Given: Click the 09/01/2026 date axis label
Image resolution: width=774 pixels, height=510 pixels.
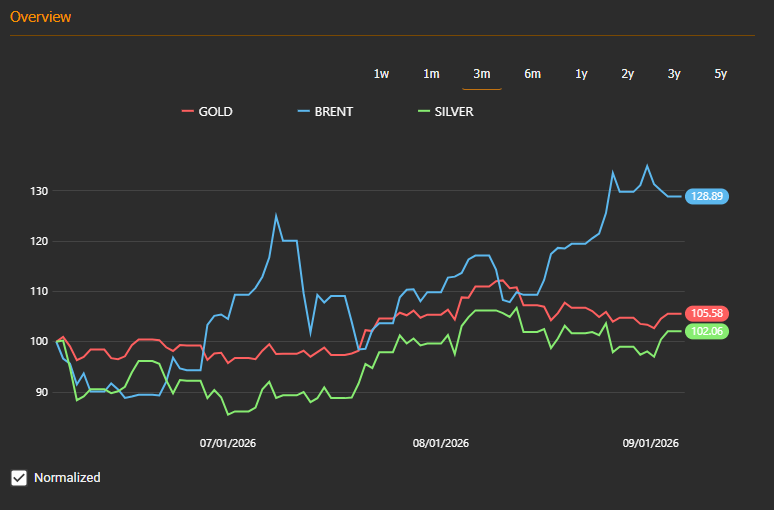Looking at the screenshot, I should pyautogui.click(x=651, y=443).
